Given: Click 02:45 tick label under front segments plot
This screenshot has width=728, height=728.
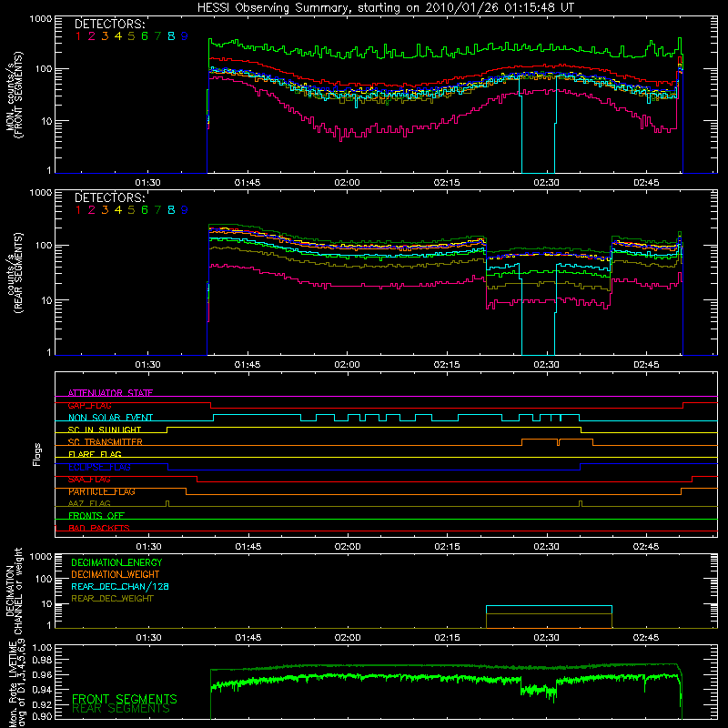Looking at the screenshot, I should [x=646, y=183].
